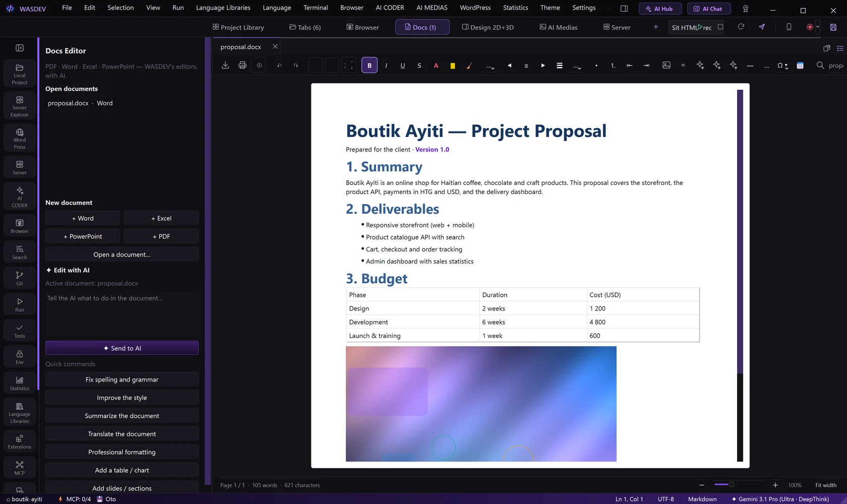This screenshot has height=504, width=847.
Task: Switch to the Project Library tab
Action: coord(238,27)
